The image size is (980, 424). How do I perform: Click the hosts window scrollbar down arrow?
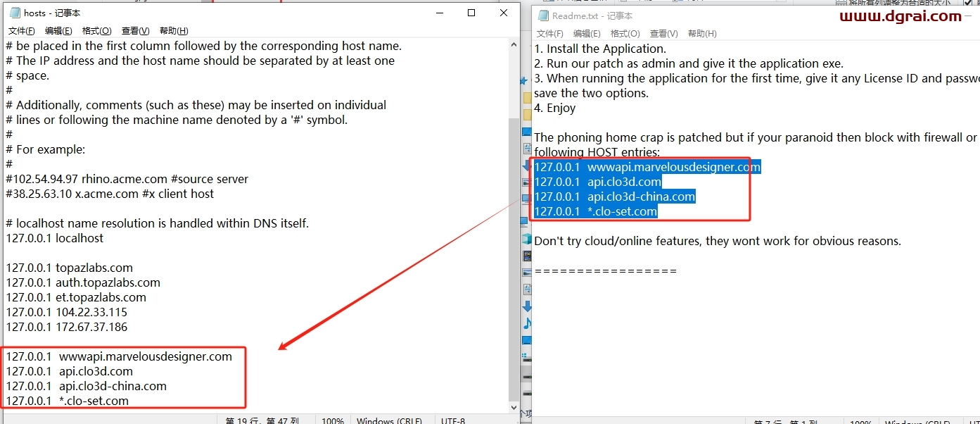pyautogui.click(x=514, y=407)
